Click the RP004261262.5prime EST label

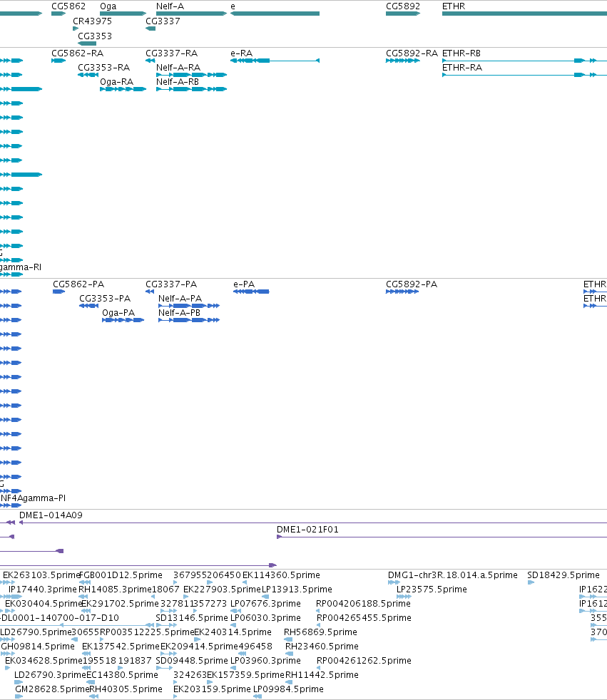click(x=364, y=660)
